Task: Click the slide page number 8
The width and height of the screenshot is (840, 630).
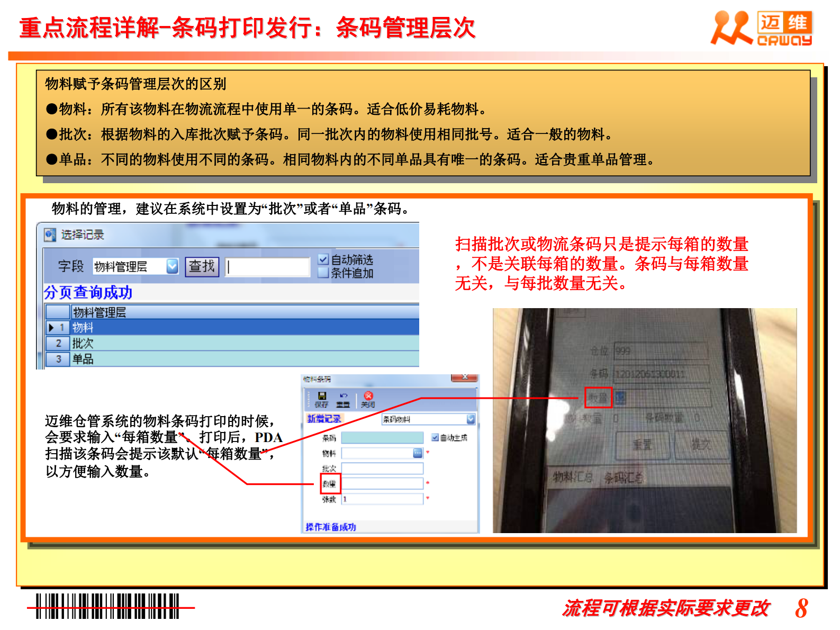Action: click(x=801, y=608)
